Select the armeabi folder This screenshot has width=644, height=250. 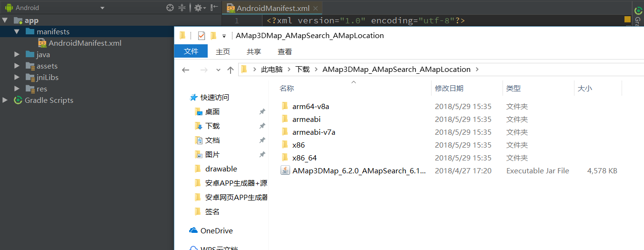[306, 119]
